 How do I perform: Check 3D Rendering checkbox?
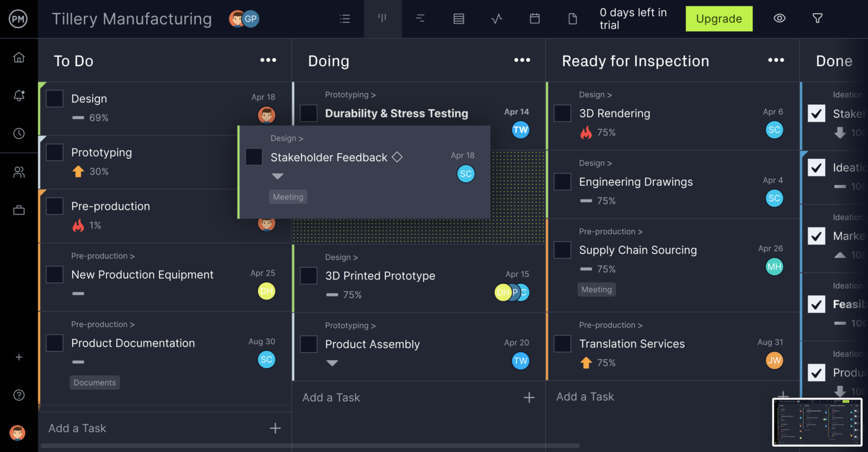(x=562, y=113)
